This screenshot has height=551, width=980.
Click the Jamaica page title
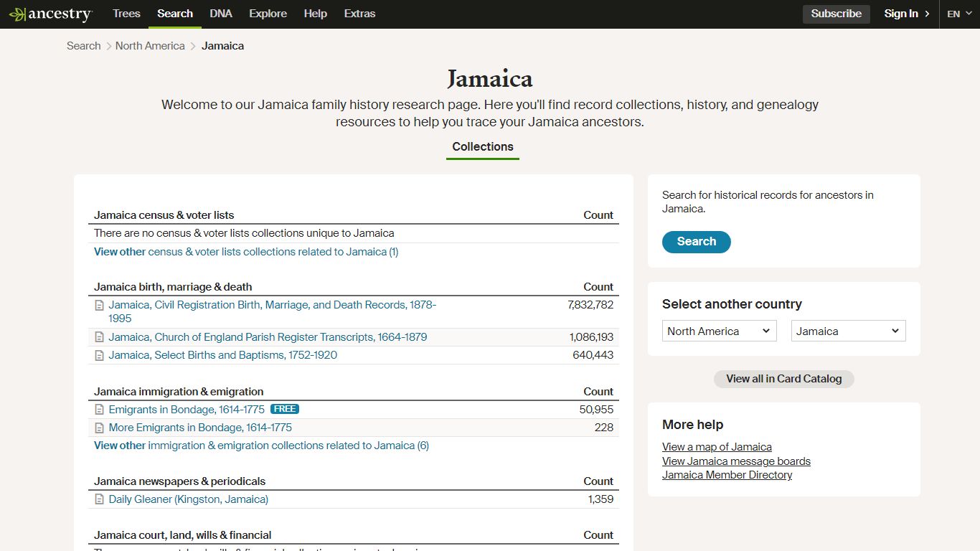tap(490, 78)
